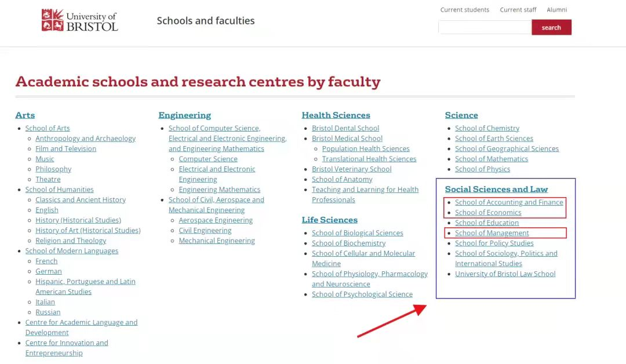Click the red search button

tap(551, 28)
